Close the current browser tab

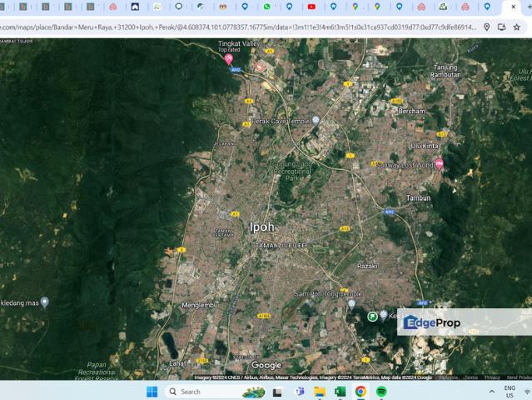(513, 7)
